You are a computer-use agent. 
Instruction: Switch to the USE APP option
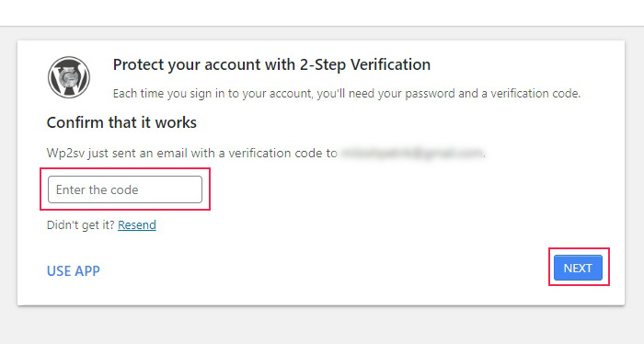74,271
